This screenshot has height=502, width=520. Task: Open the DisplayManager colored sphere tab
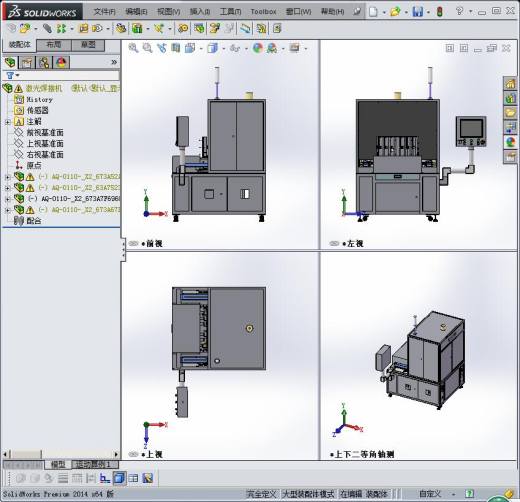point(61,62)
